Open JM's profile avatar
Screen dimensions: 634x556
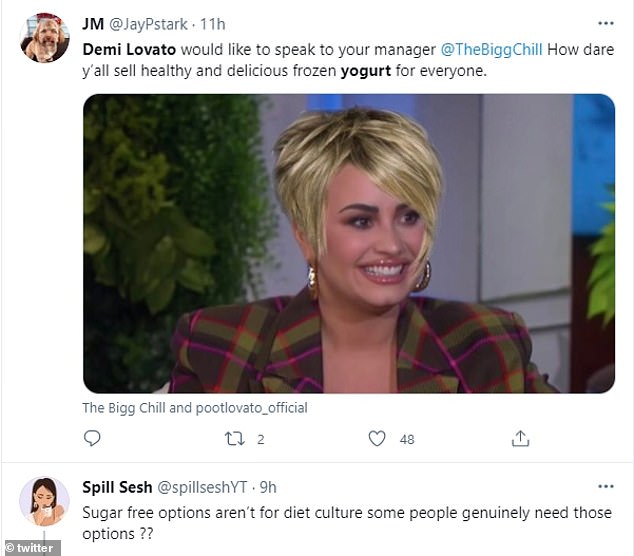point(45,38)
